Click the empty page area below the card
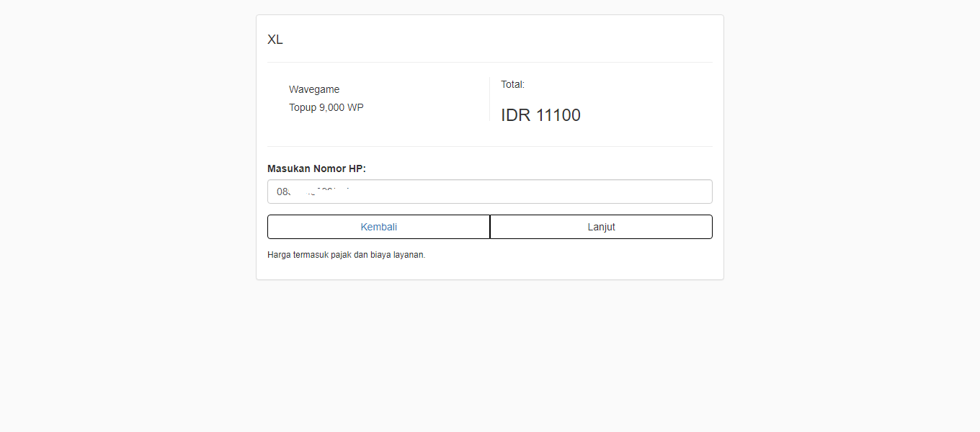980x432 pixels. point(490,353)
